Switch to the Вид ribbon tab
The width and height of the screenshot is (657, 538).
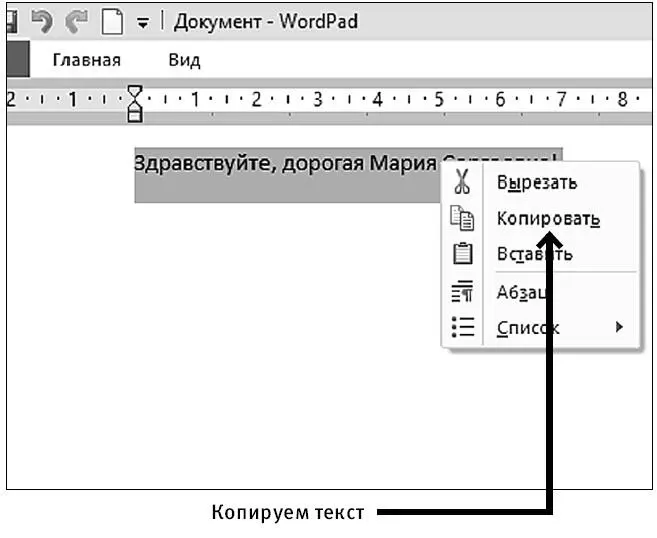coord(184,60)
